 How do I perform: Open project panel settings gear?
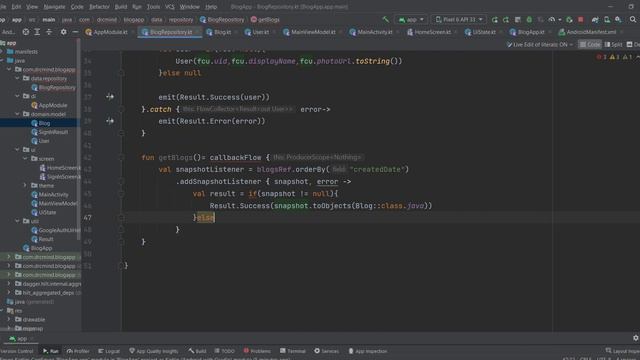point(63,32)
